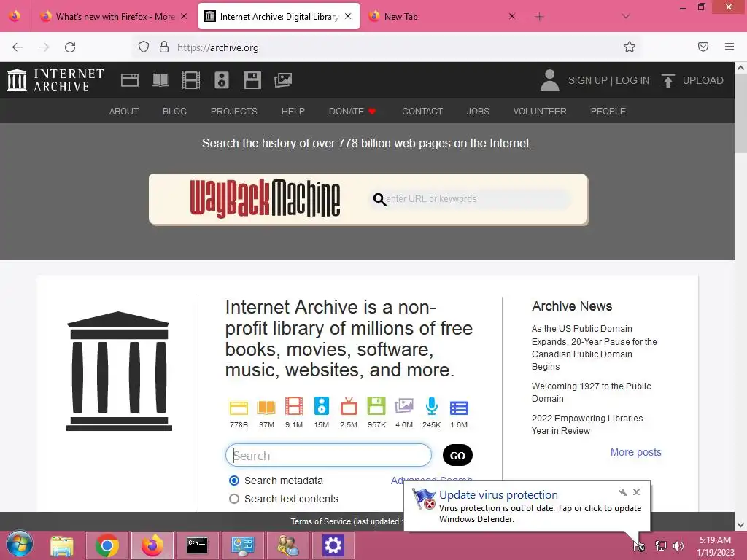Open a new tab with plus button

(x=539, y=17)
